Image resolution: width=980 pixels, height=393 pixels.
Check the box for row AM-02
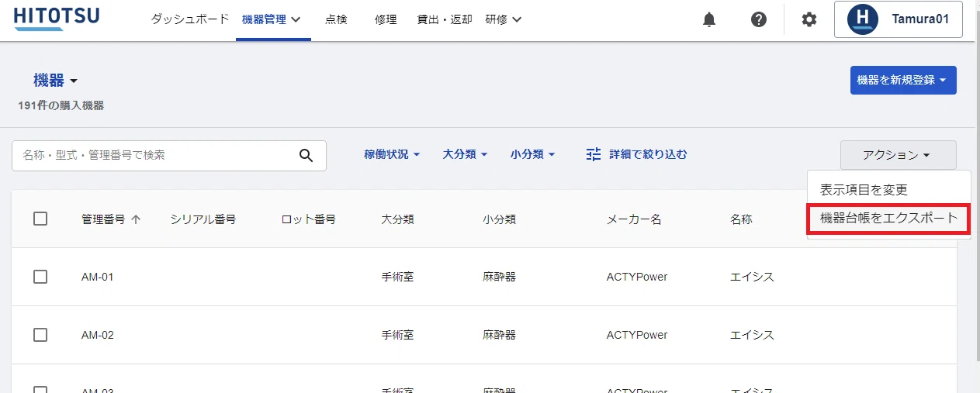pos(40,335)
